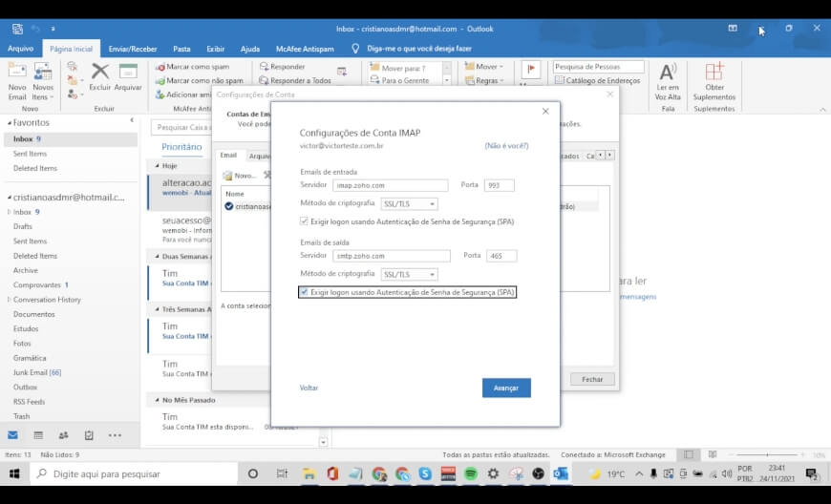Click the (Não é você?) link

[x=506, y=146]
